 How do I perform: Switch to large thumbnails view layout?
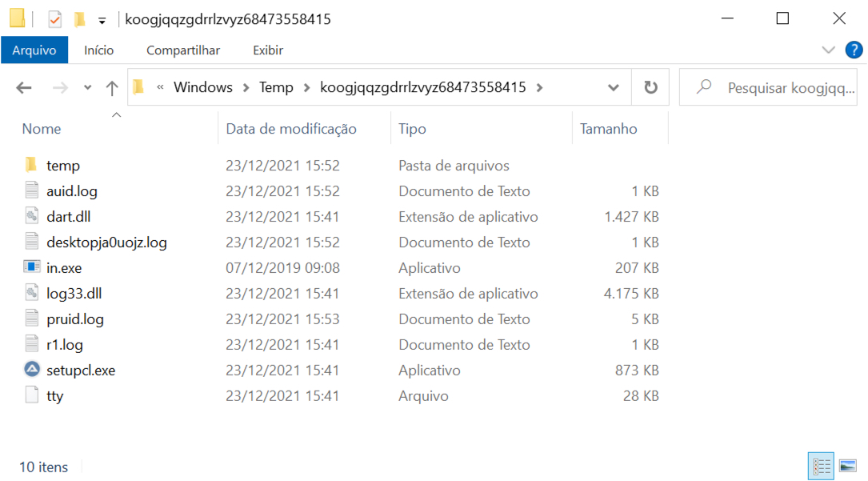pos(847,466)
